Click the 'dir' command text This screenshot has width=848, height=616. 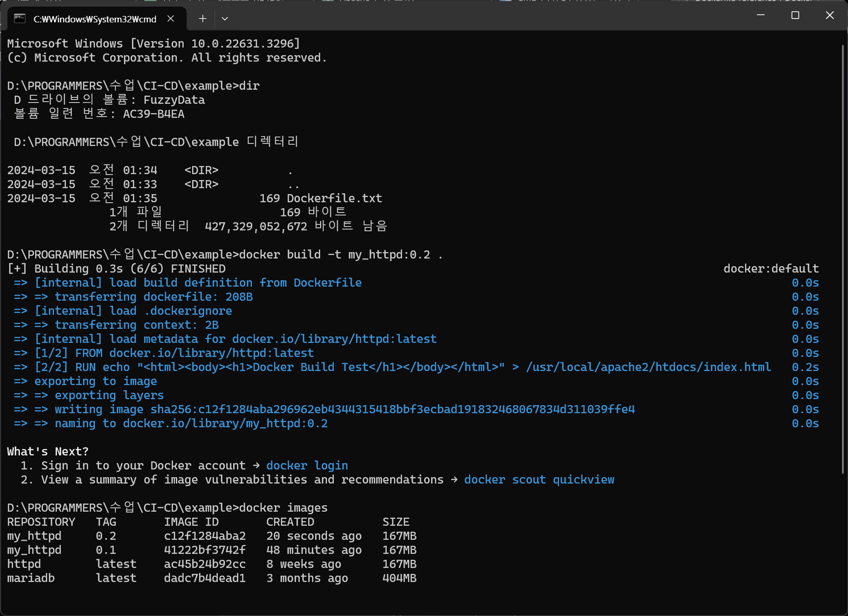[x=249, y=86]
